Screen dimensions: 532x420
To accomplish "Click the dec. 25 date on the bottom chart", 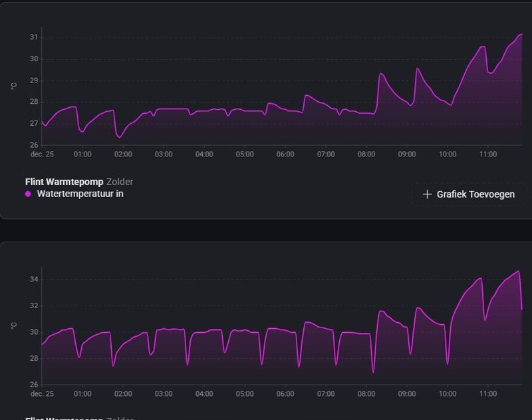I will [42, 394].
